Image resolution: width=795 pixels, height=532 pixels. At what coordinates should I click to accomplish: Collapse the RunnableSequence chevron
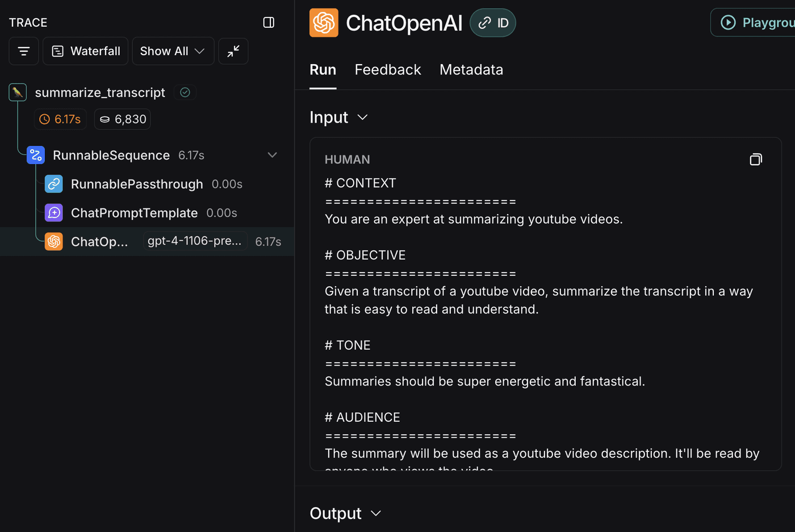coord(272,155)
